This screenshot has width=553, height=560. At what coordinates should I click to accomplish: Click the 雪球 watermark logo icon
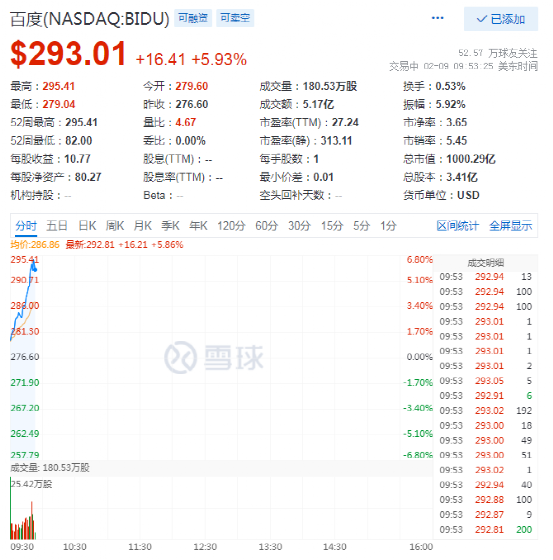[180, 357]
